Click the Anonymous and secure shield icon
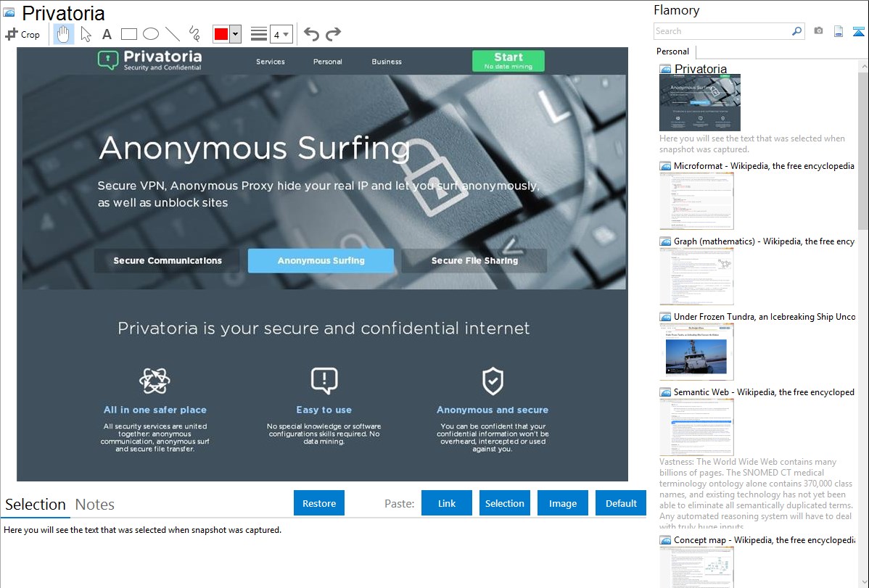 pyautogui.click(x=493, y=381)
